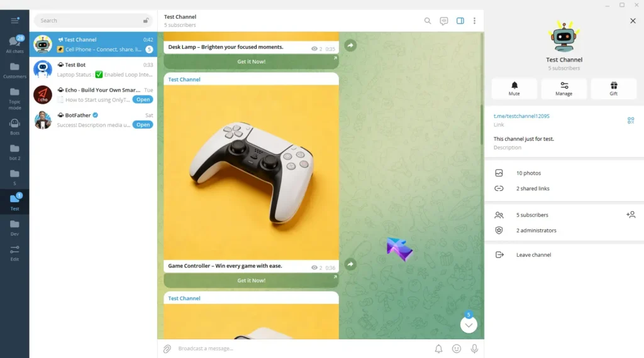Viewport: 644px width, 358px height.
Task: Open the 2 administrators list
Action: [564, 231]
